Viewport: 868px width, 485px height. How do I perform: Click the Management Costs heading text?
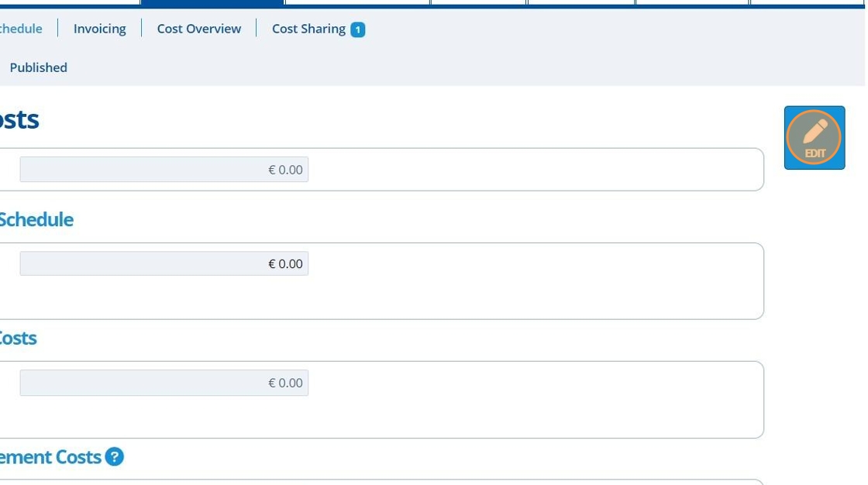[50, 457]
